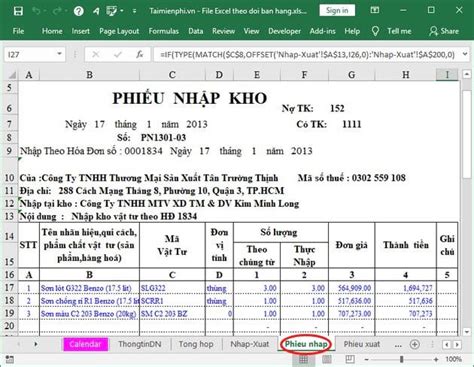Switch to the Nhap-Xuat sheet tab
Viewport: 474px width, 367px height.
pyautogui.click(x=250, y=344)
